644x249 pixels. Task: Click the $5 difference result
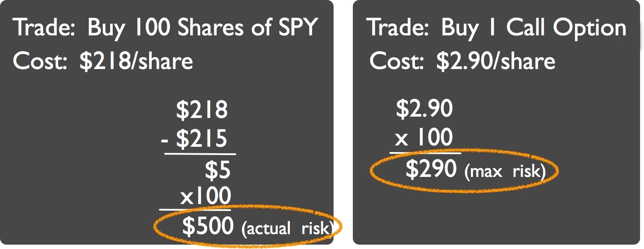coord(218,171)
